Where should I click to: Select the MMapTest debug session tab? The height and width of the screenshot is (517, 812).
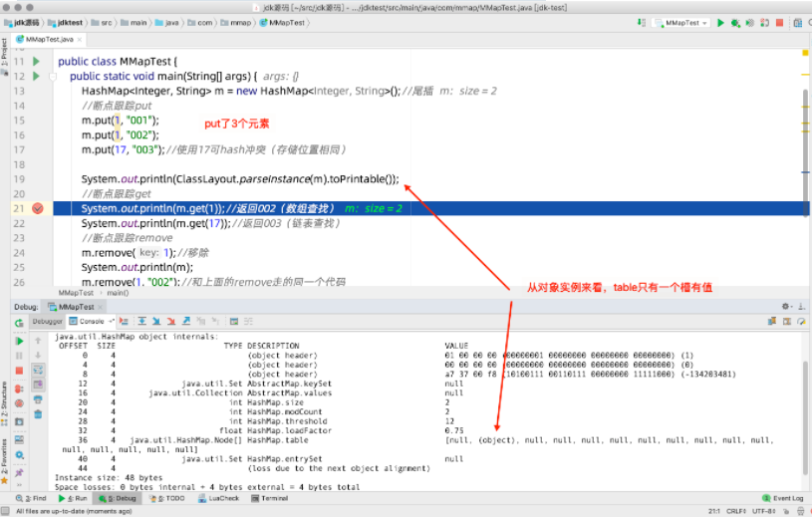point(72,307)
